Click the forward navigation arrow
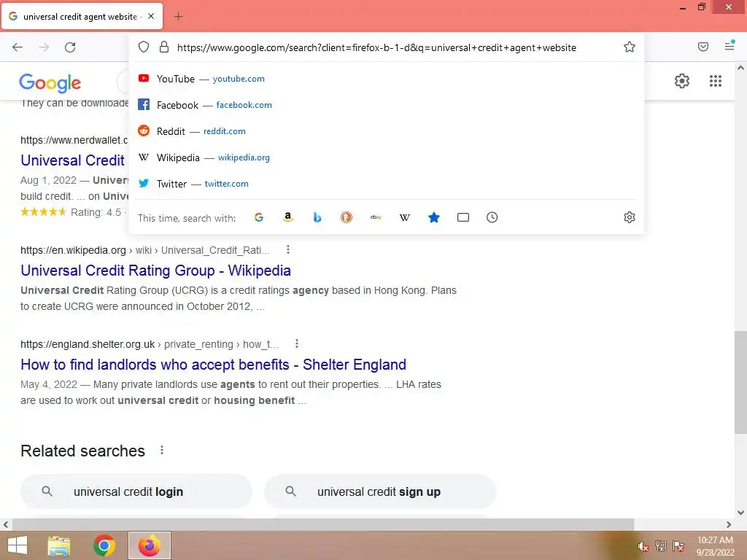Screen dimensions: 747x560 [x=44, y=47]
